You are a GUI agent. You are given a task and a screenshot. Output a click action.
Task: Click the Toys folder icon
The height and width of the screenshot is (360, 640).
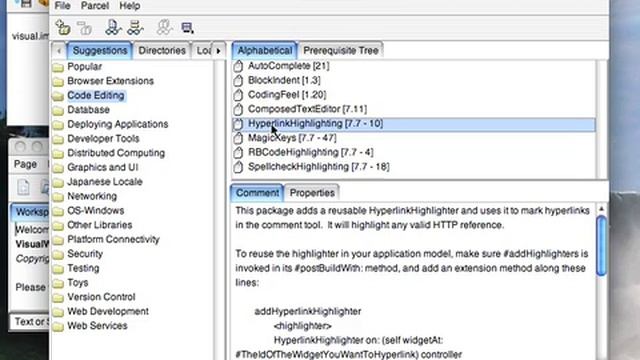[58, 283]
